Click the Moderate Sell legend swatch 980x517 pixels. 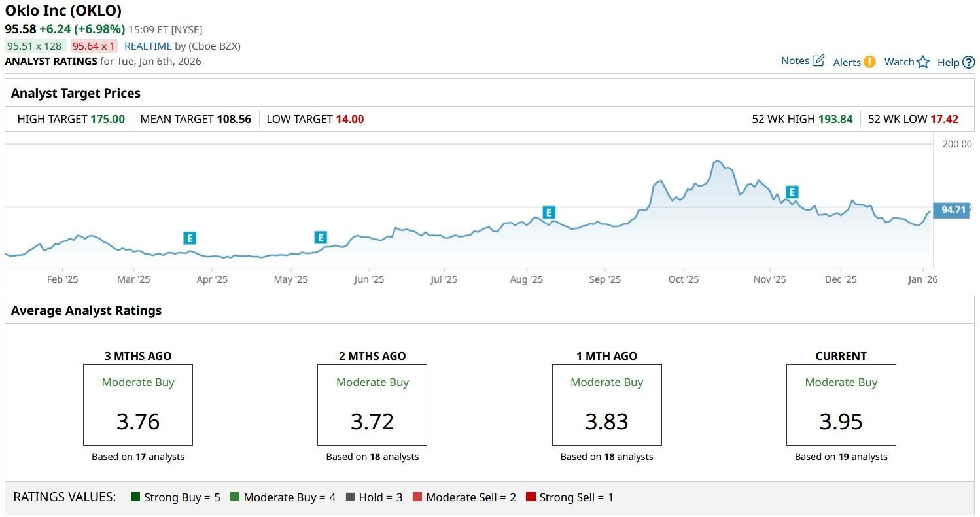pyautogui.click(x=417, y=497)
